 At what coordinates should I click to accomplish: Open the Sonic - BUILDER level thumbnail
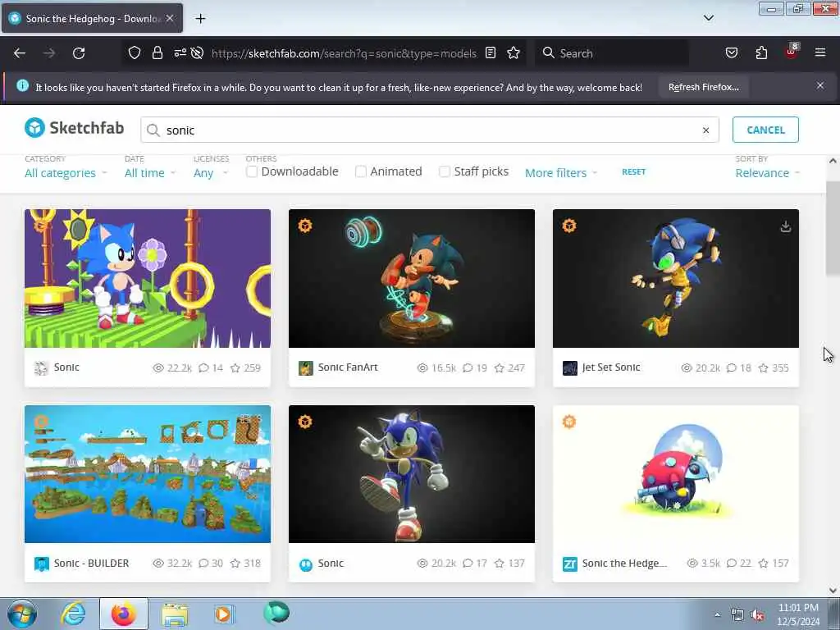click(x=148, y=474)
